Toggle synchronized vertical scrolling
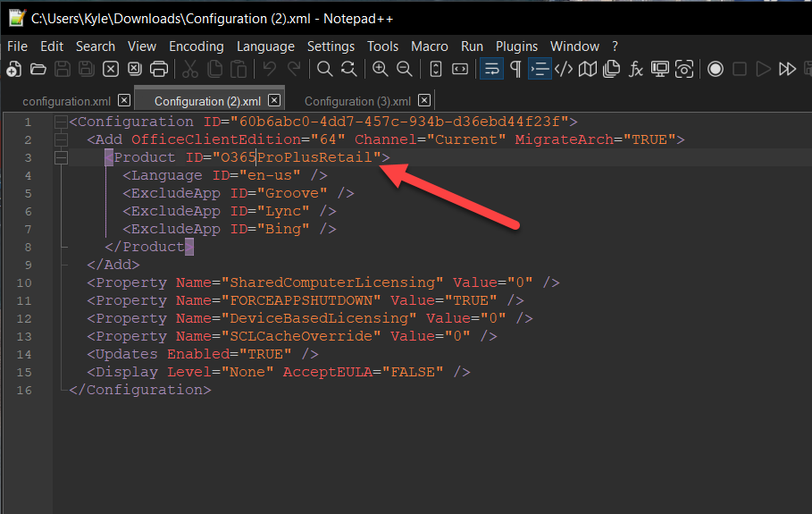 (x=436, y=69)
